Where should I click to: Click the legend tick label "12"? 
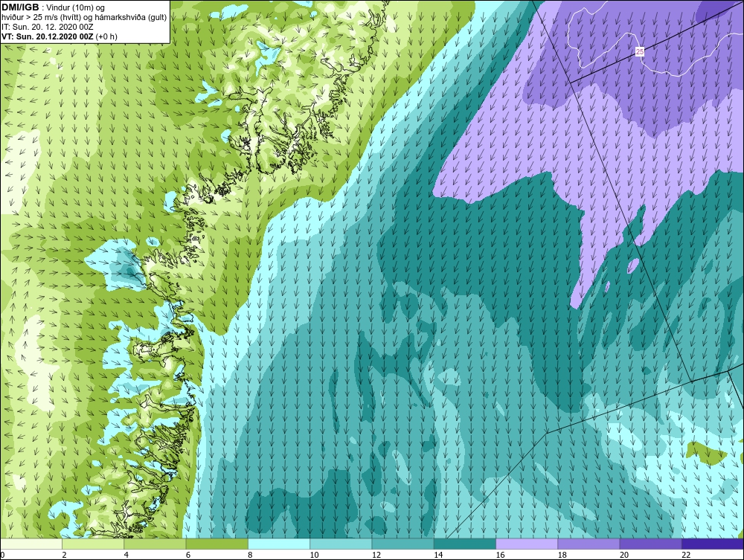click(x=376, y=556)
